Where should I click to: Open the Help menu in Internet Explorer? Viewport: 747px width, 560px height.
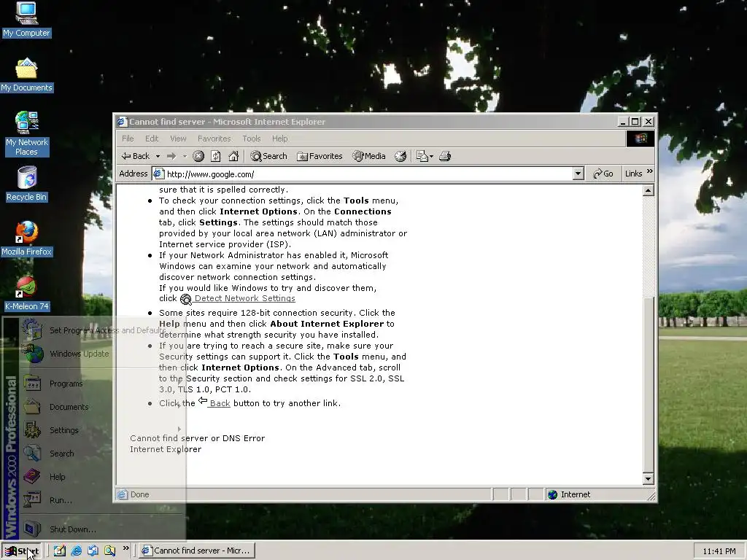(279, 139)
